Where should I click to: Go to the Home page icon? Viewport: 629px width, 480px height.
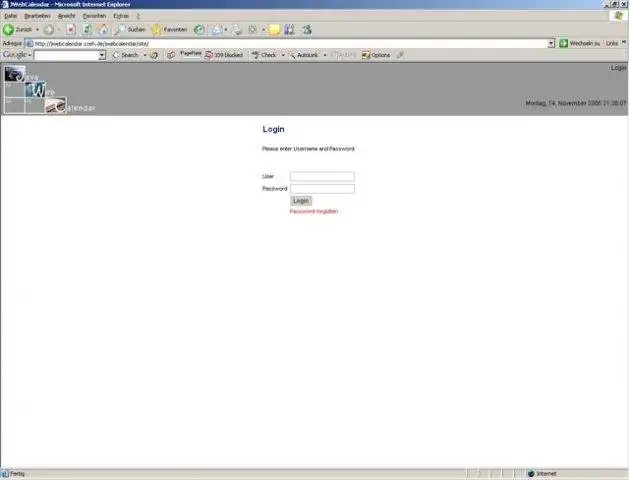pyautogui.click(x=103, y=30)
